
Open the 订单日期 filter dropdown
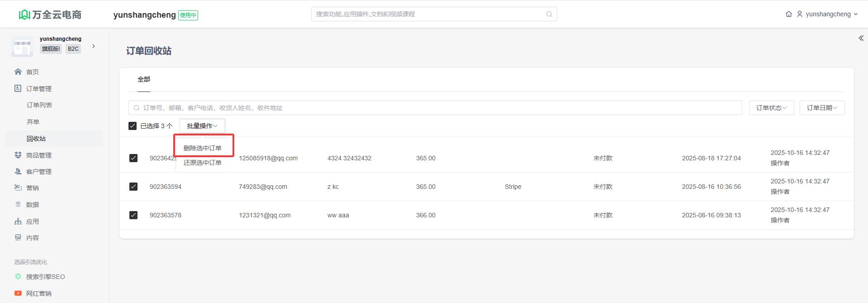coord(822,108)
